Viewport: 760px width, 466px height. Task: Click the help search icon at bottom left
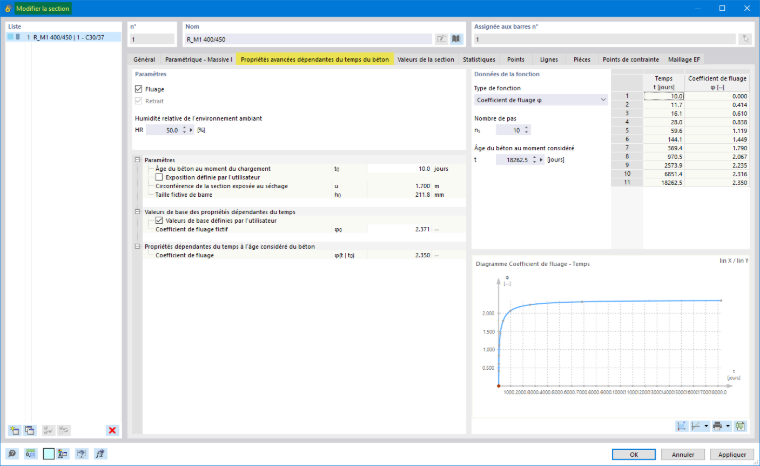[x=12, y=454]
